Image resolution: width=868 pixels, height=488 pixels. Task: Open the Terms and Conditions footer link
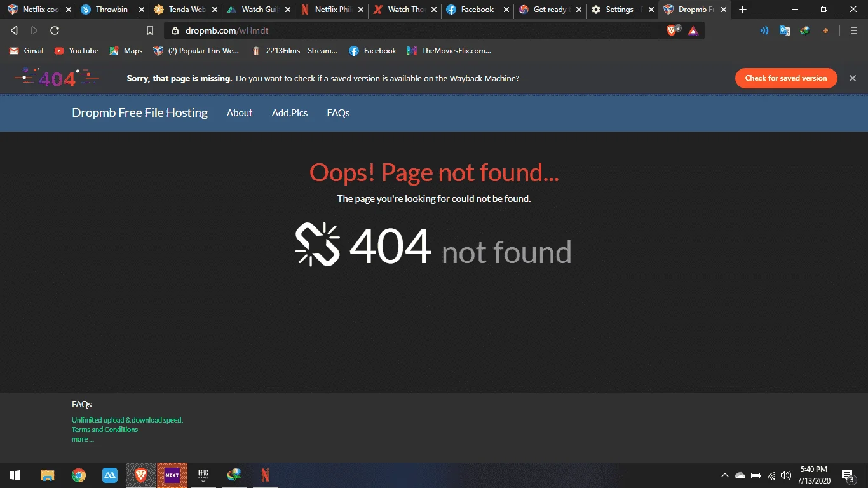click(105, 430)
